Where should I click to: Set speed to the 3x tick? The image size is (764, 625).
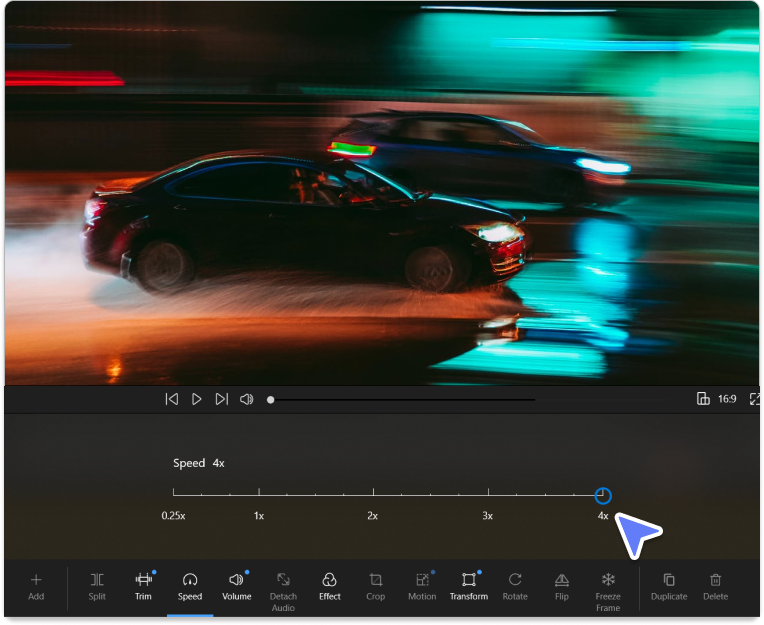[x=488, y=492]
